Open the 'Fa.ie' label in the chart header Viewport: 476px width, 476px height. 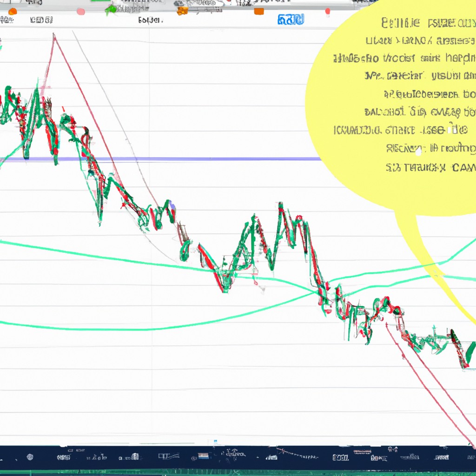click(x=150, y=20)
